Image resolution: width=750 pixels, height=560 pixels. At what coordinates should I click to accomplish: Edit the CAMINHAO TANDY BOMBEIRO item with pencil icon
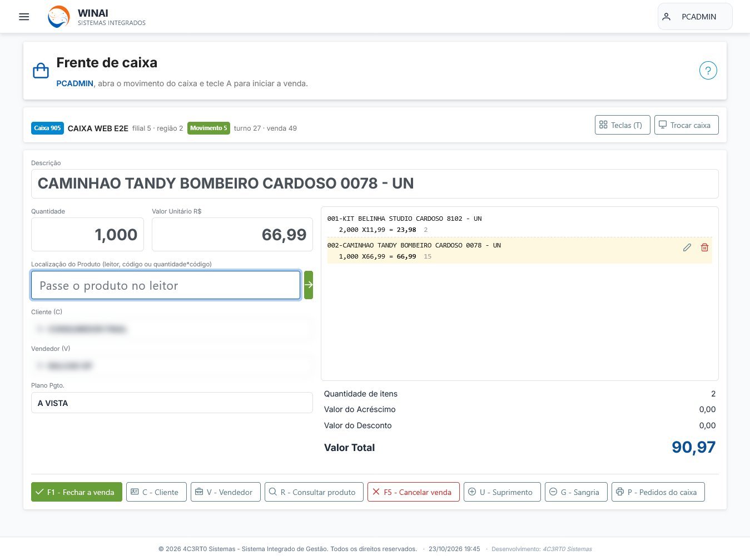click(687, 247)
